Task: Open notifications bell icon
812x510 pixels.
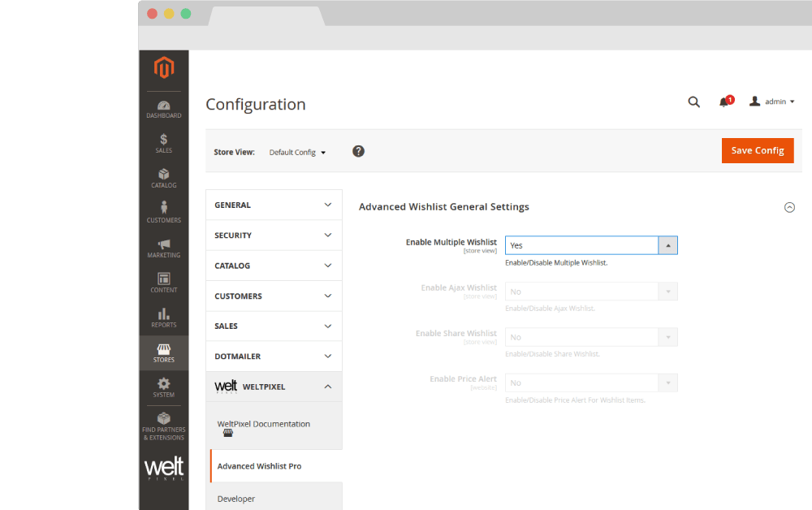Action: 723,102
